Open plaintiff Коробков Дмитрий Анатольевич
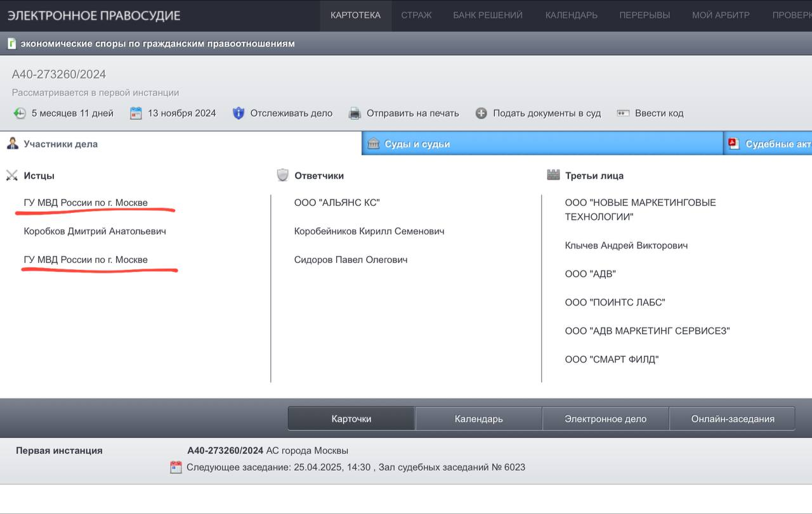812x514 pixels. click(x=95, y=231)
